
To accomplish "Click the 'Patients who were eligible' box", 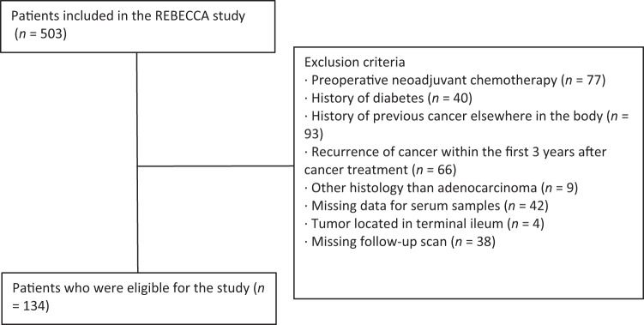I will (x=138, y=298).
